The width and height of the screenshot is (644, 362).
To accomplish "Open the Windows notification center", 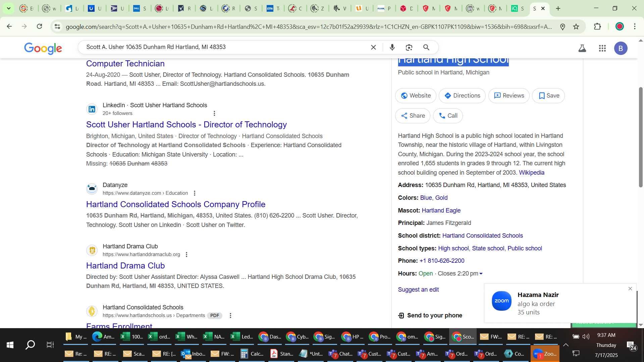I will 631,346.
